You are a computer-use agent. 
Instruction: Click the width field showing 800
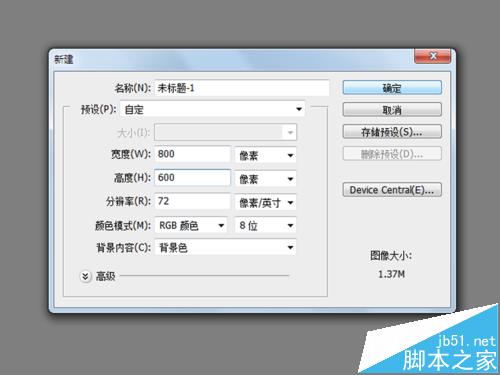192,154
